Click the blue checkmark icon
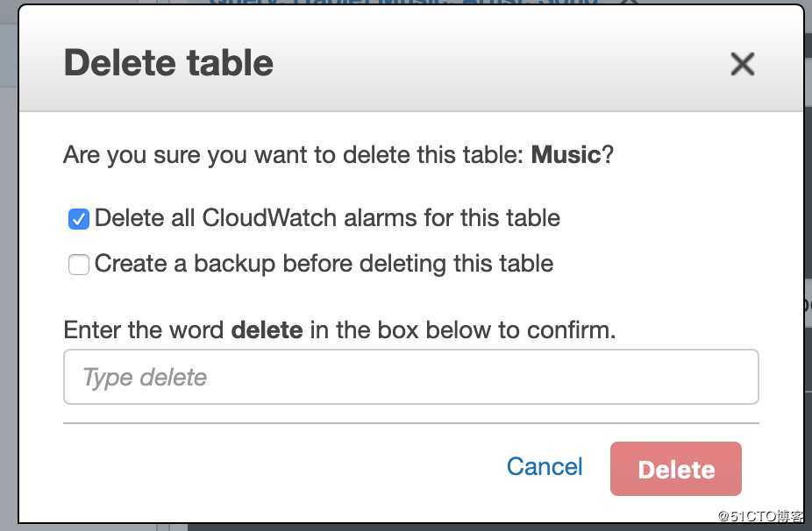812x531 pixels. click(79, 219)
